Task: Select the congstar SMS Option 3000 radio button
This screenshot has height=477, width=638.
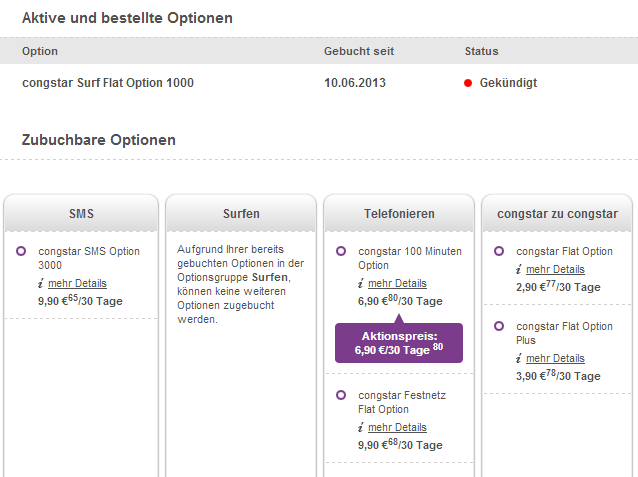Action: click(21, 251)
